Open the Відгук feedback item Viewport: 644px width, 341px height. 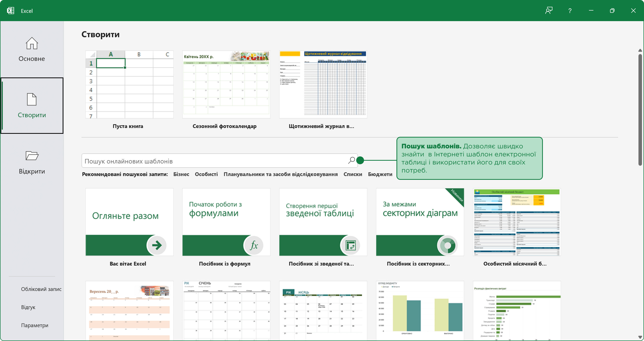coord(28,307)
